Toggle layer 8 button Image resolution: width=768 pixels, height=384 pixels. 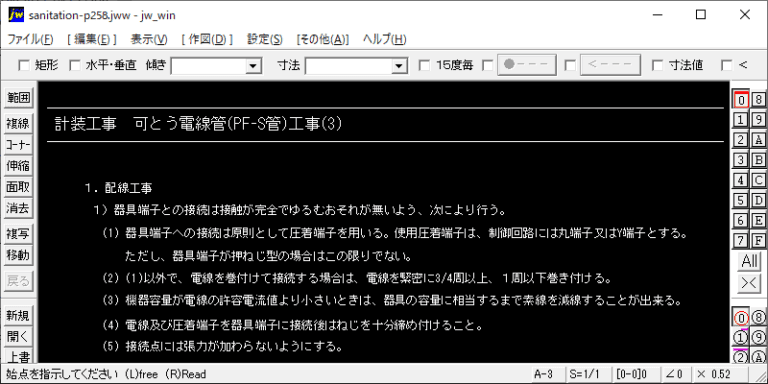(x=758, y=99)
